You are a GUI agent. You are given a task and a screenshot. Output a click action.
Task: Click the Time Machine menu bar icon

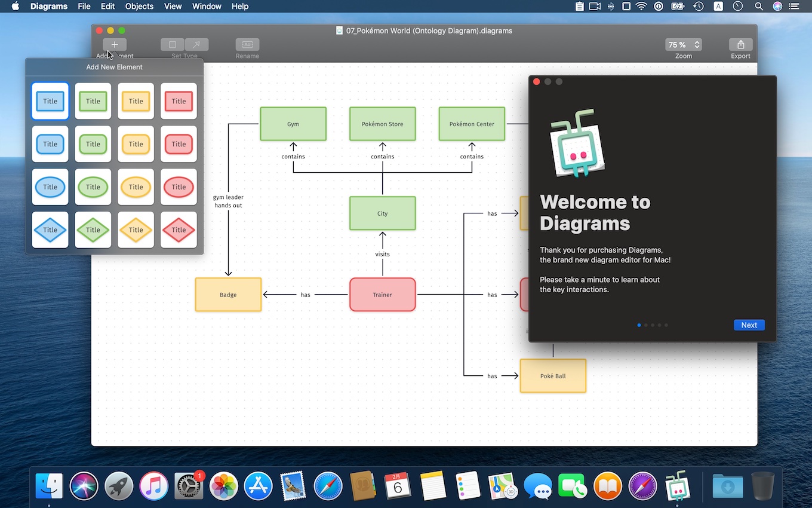pos(699,6)
